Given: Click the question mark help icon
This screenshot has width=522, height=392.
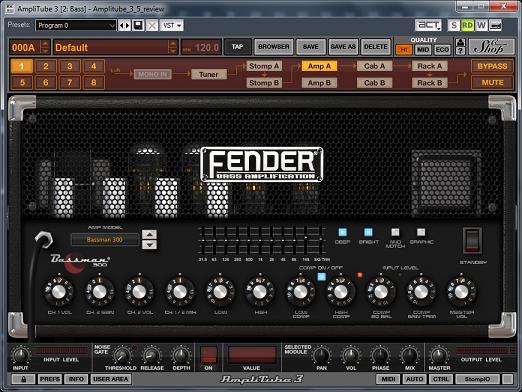Looking at the screenshot, I should pos(460,51).
